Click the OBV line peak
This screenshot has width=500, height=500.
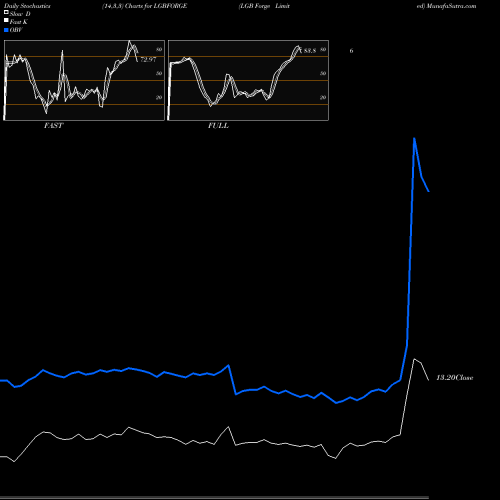[414, 138]
